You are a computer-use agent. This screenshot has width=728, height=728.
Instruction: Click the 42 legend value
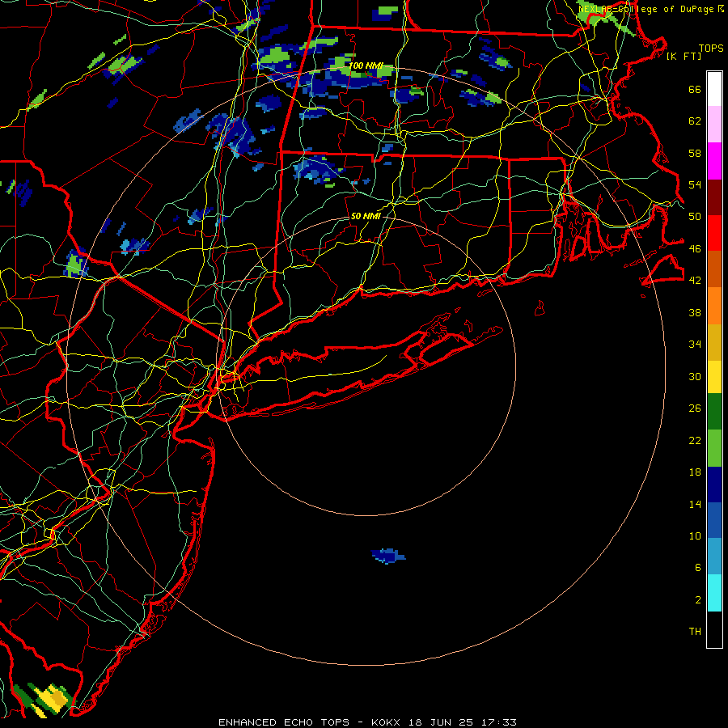pyautogui.click(x=695, y=280)
